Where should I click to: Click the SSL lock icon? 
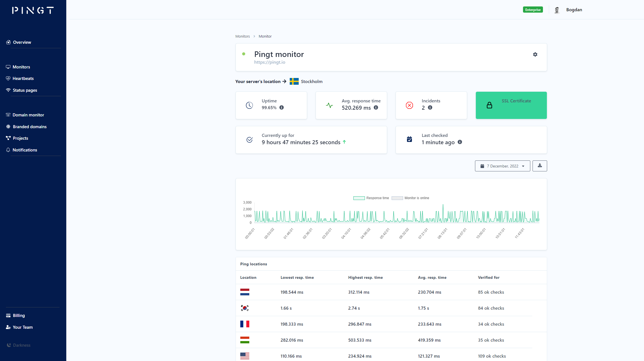(489, 105)
